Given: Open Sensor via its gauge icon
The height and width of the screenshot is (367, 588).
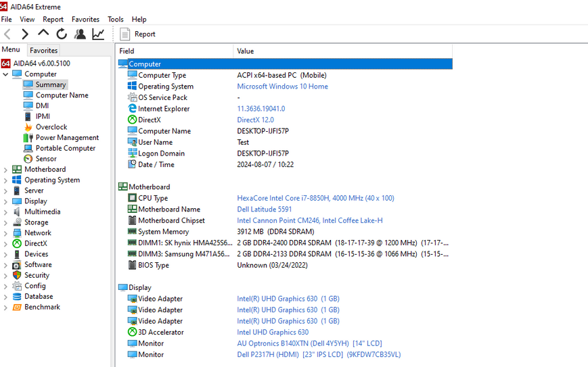Looking at the screenshot, I should 28,159.
